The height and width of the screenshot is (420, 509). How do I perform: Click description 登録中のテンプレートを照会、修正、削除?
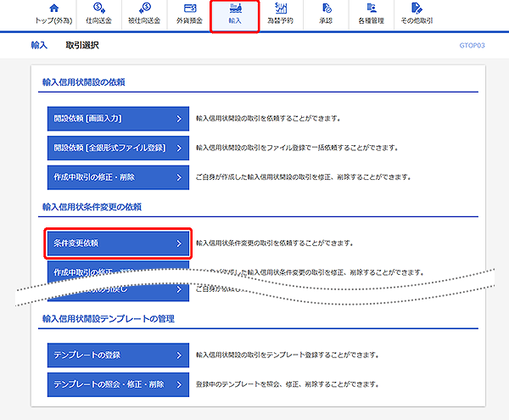288,384
